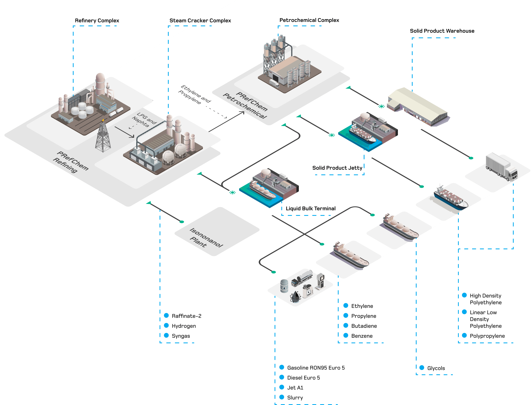
Task: Click the green node beside Solid Product Warehouse
Action: (x=381, y=106)
